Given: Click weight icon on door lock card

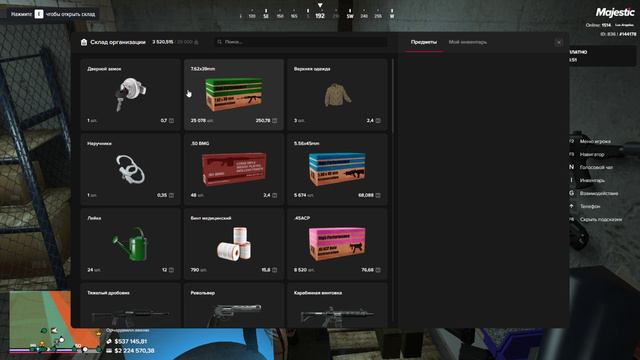Looking at the screenshot, I should 171,121.
